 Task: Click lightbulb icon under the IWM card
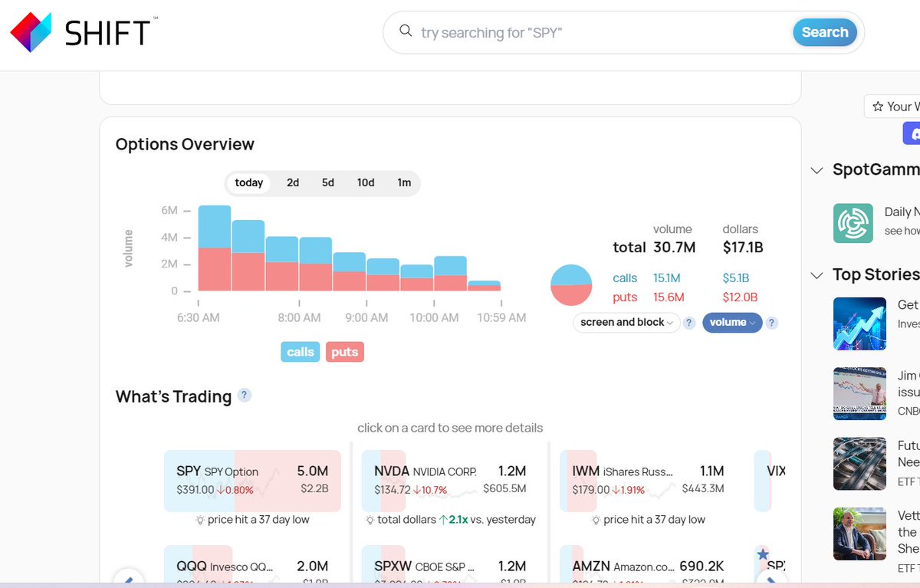tap(596, 520)
